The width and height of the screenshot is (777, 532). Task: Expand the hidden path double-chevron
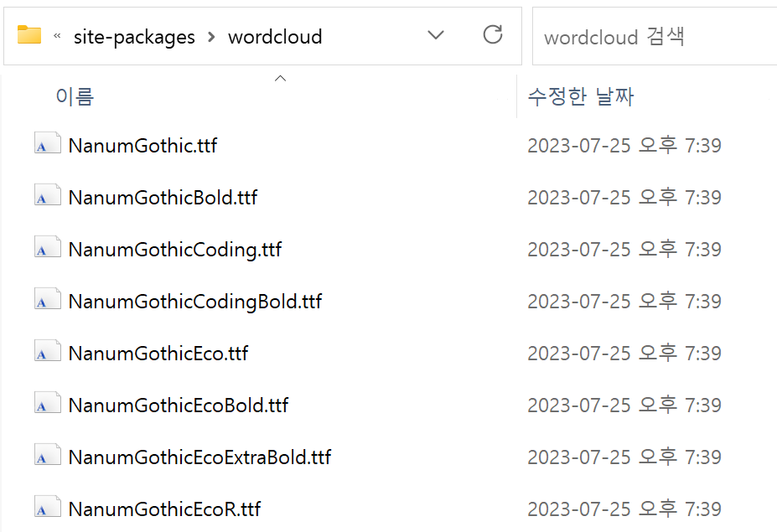pyautogui.click(x=57, y=35)
